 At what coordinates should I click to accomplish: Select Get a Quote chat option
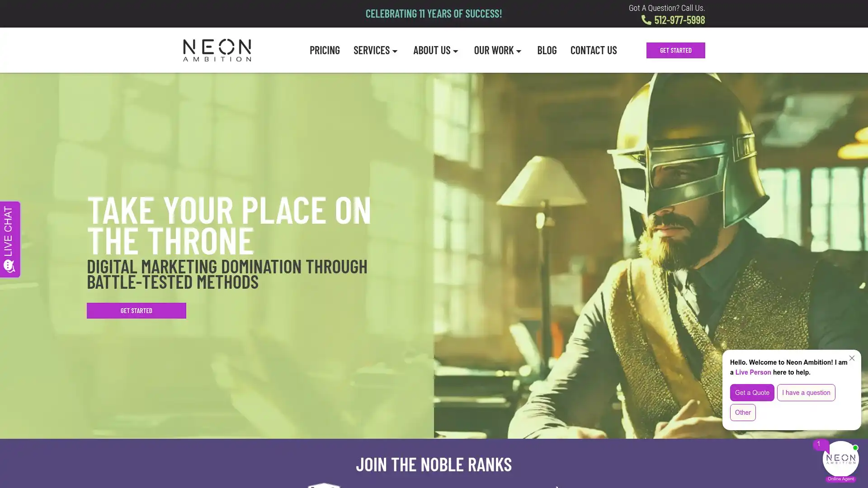point(752,392)
